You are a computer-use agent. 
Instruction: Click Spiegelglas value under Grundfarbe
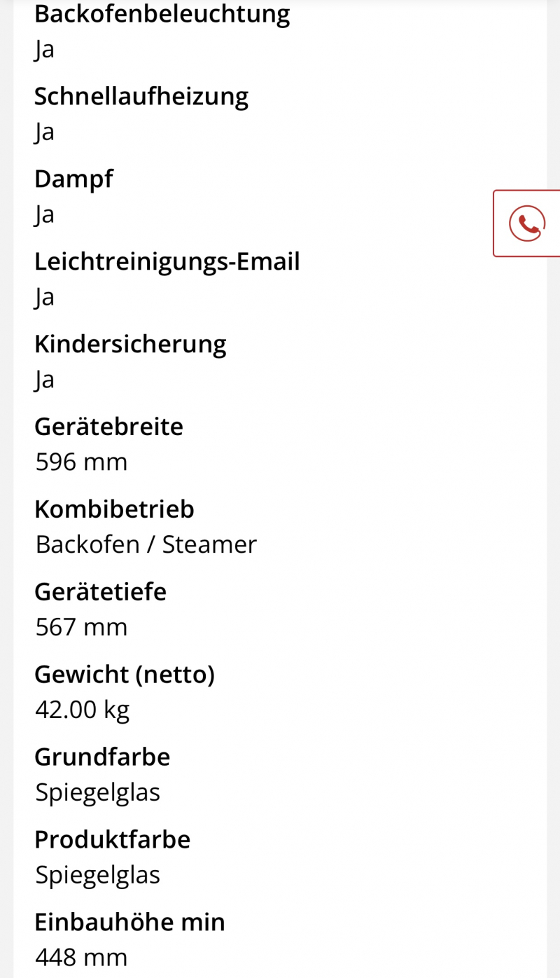[x=97, y=793]
